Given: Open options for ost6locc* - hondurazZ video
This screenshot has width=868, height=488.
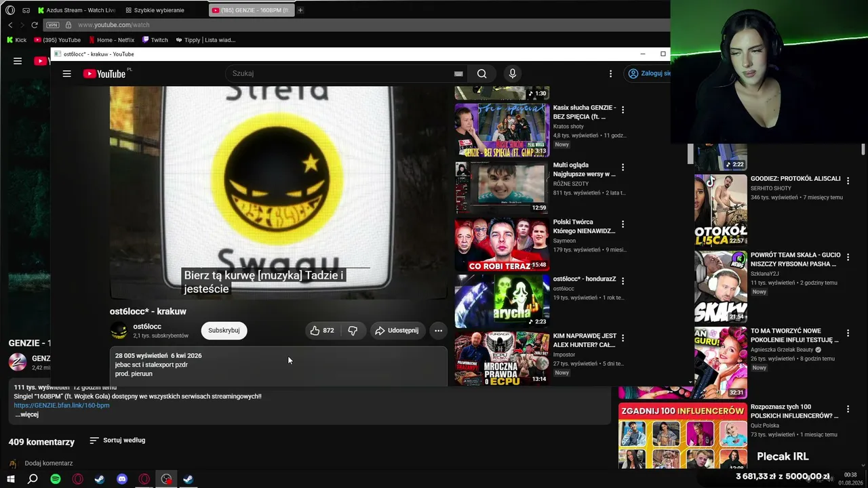Looking at the screenshot, I should click(x=623, y=281).
